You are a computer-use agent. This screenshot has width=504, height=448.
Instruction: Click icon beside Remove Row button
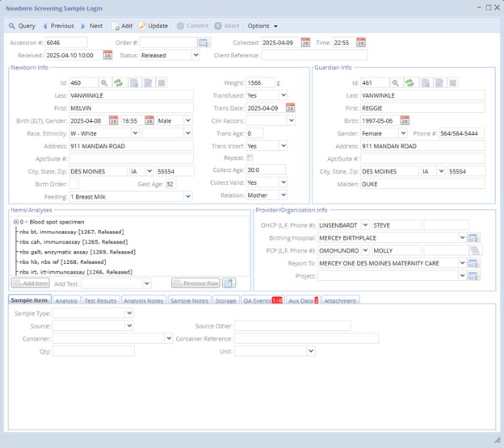[x=229, y=283]
